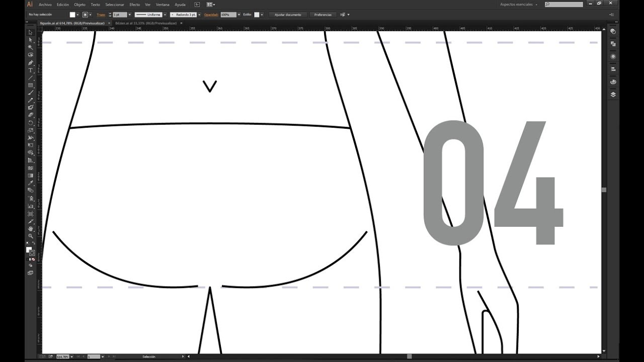Image resolution: width=644 pixels, height=362 pixels.
Task: Select the Pen tool
Action: (x=31, y=63)
